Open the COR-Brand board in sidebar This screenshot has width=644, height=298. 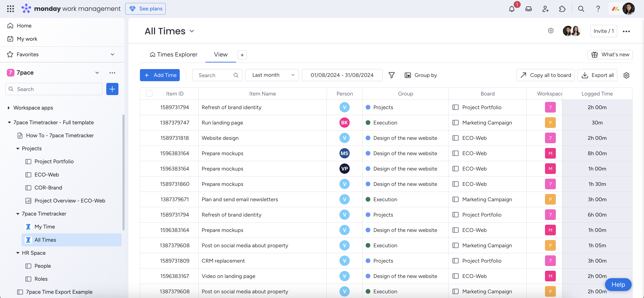click(x=48, y=188)
